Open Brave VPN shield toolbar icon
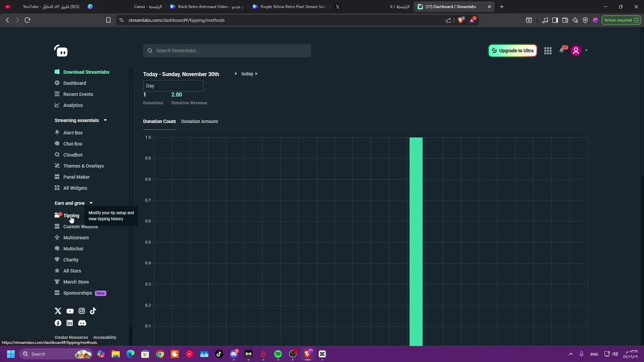This screenshot has width=644, height=362. pyautogui.click(x=585, y=20)
